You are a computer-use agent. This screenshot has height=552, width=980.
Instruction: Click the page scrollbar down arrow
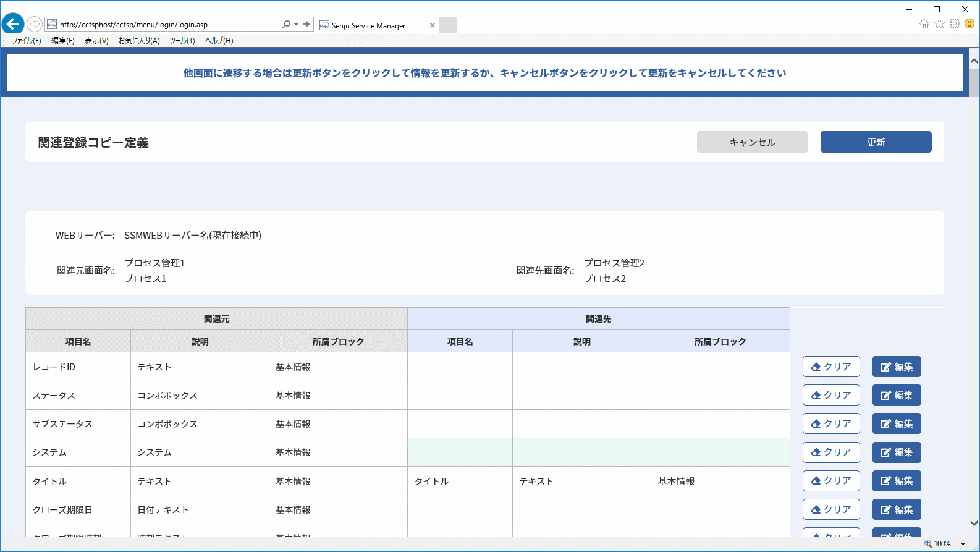point(974,523)
